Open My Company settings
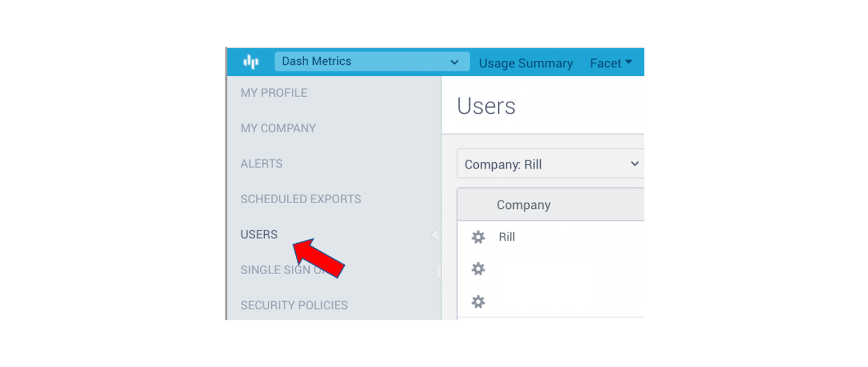Viewport: 868px width, 367px height. pyautogui.click(x=278, y=128)
